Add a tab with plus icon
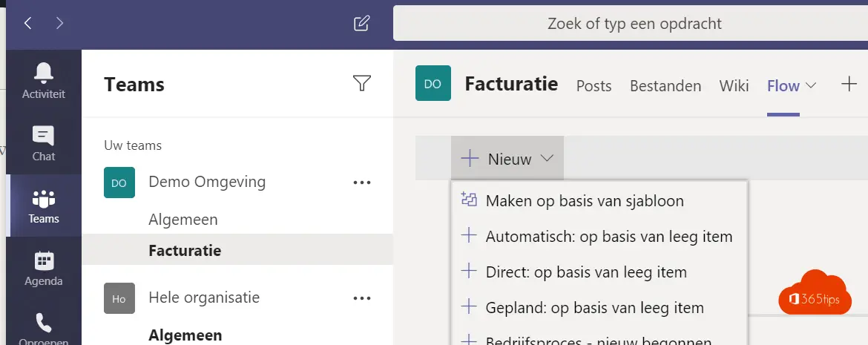The image size is (868, 345). click(849, 85)
